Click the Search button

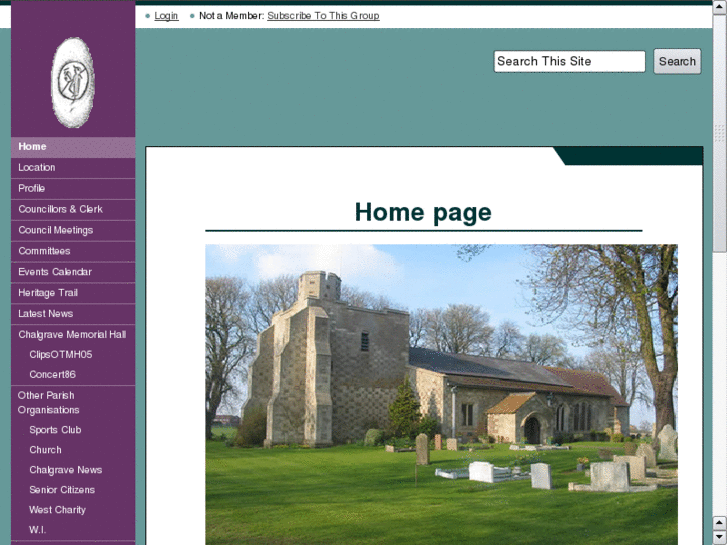(677, 61)
